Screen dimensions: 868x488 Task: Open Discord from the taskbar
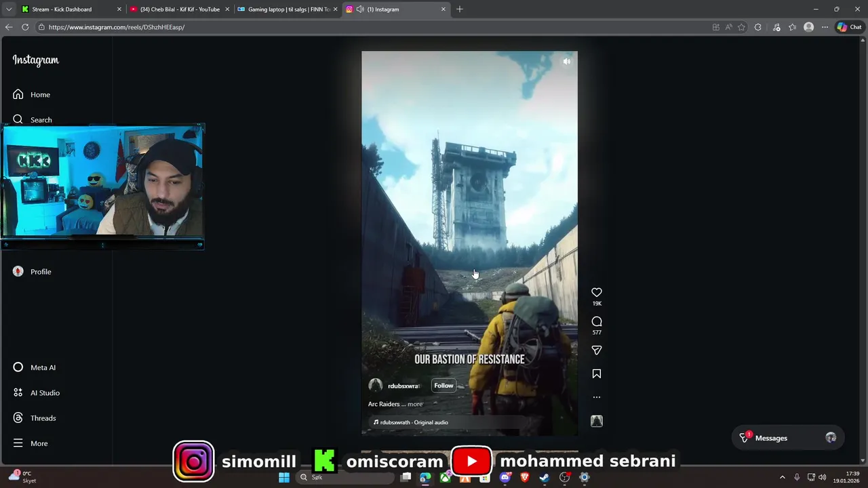[505, 477]
